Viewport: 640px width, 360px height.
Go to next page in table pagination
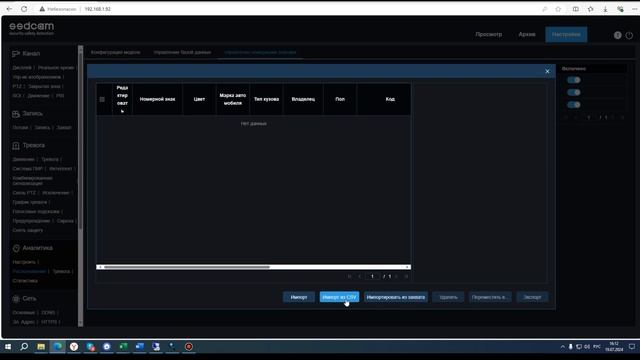(x=396, y=276)
